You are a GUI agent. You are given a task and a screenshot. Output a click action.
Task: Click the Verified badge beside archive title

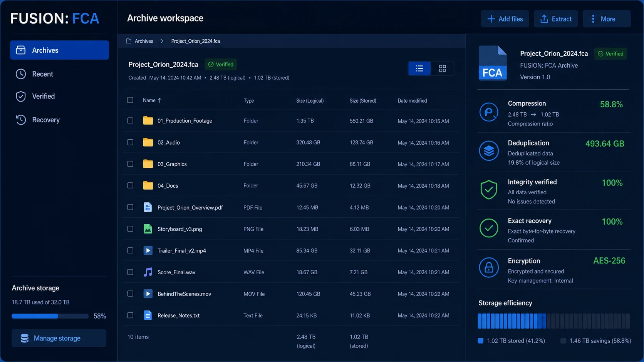221,64
